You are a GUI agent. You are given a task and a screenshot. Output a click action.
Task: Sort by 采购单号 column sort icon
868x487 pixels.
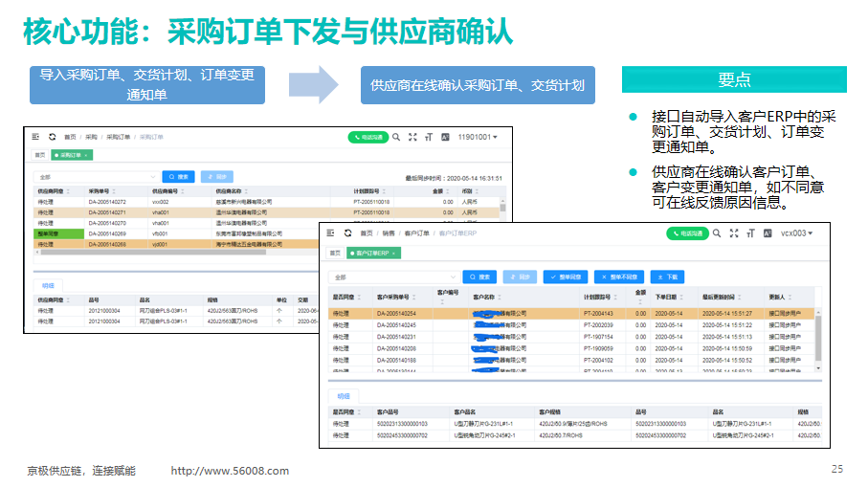coord(114,191)
